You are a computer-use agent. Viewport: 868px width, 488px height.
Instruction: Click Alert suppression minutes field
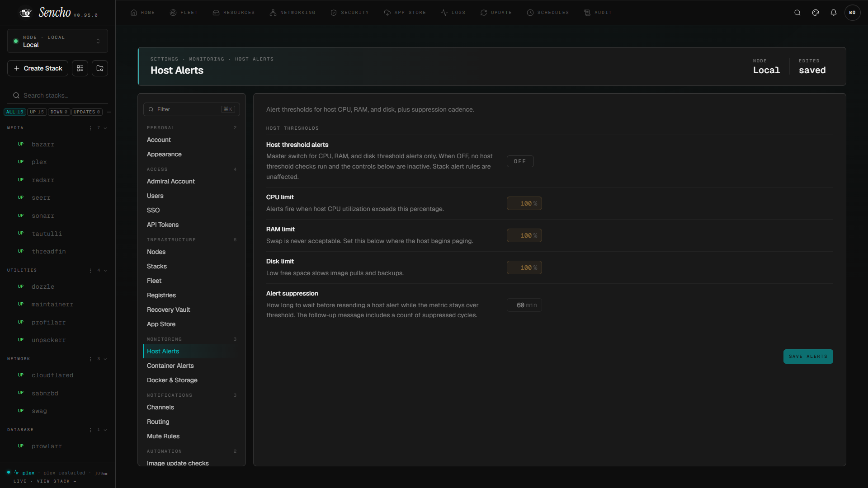click(524, 305)
